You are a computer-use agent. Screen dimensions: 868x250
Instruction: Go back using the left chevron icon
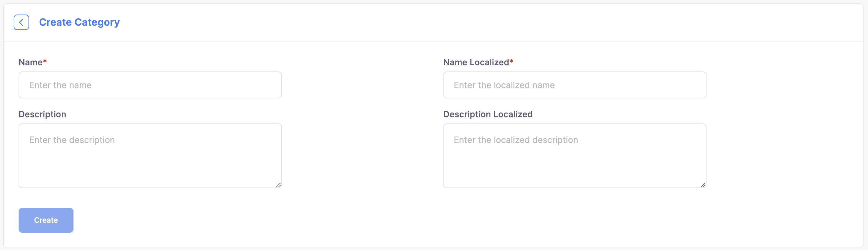(x=21, y=22)
